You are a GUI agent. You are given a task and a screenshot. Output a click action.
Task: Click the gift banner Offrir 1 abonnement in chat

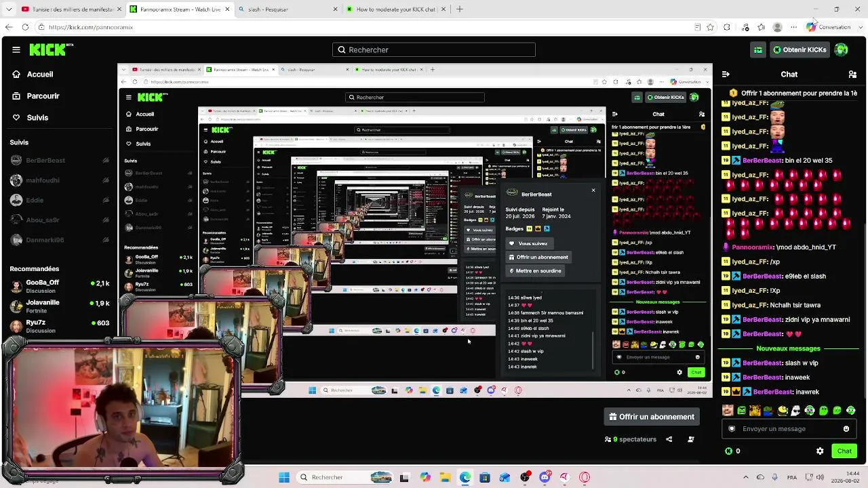pyautogui.click(x=793, y=93)
